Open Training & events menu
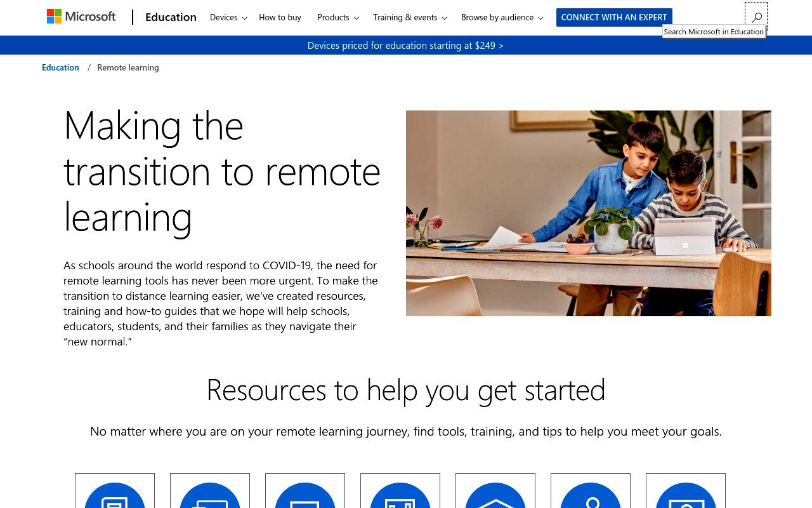The width and height of the screenshot is (812, 508). [x=410, y=17]
